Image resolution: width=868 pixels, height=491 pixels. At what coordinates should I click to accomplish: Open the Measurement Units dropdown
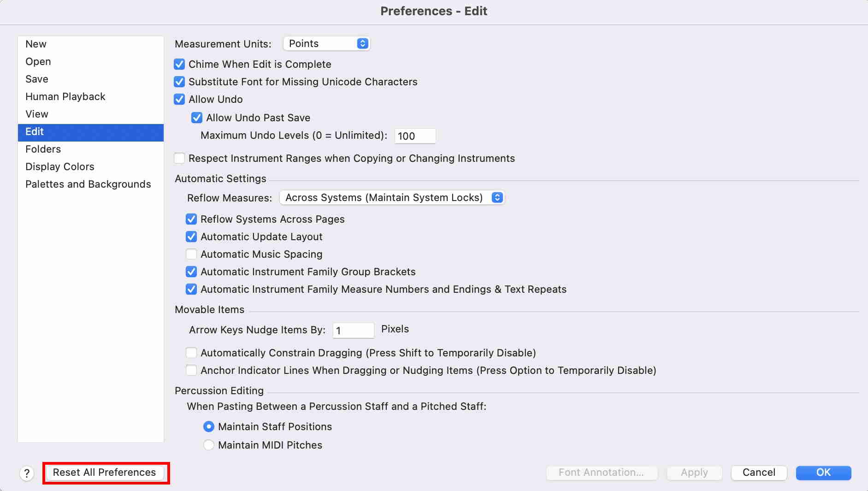point(326,44)
